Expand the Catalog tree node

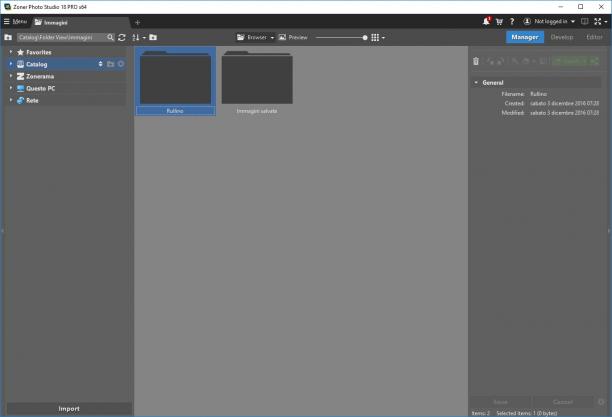11,64
